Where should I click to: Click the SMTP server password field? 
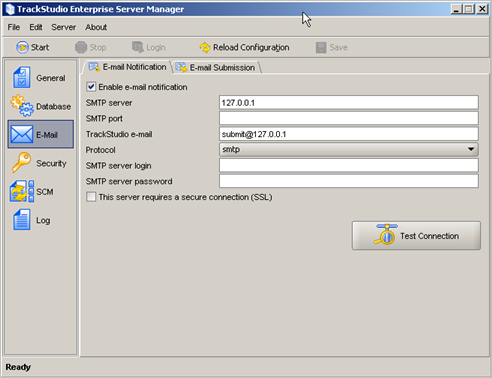349,181
